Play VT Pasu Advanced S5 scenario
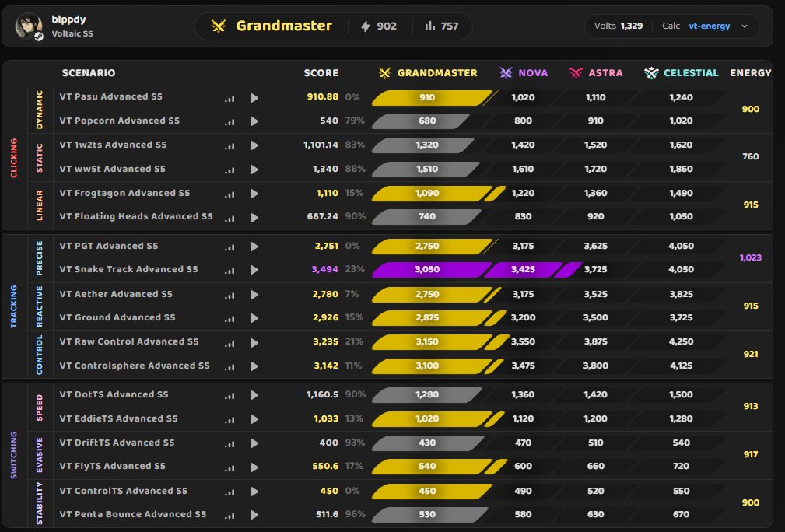785x532 pixels. point(254,97)
